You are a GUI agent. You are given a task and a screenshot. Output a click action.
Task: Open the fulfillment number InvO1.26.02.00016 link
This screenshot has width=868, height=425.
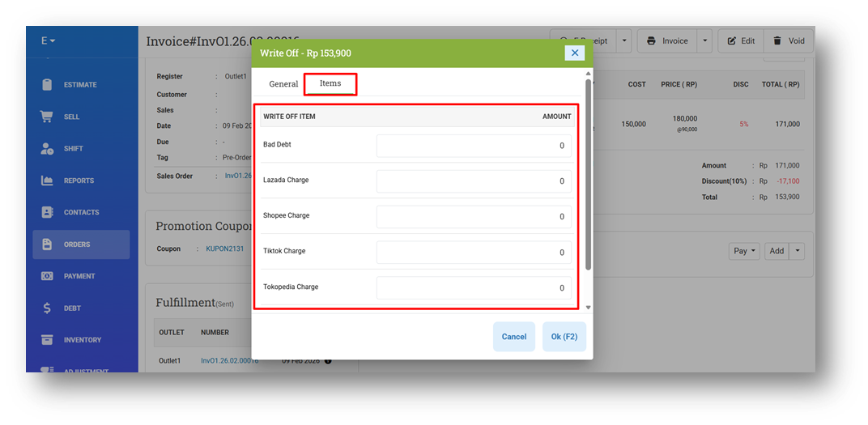230,361
